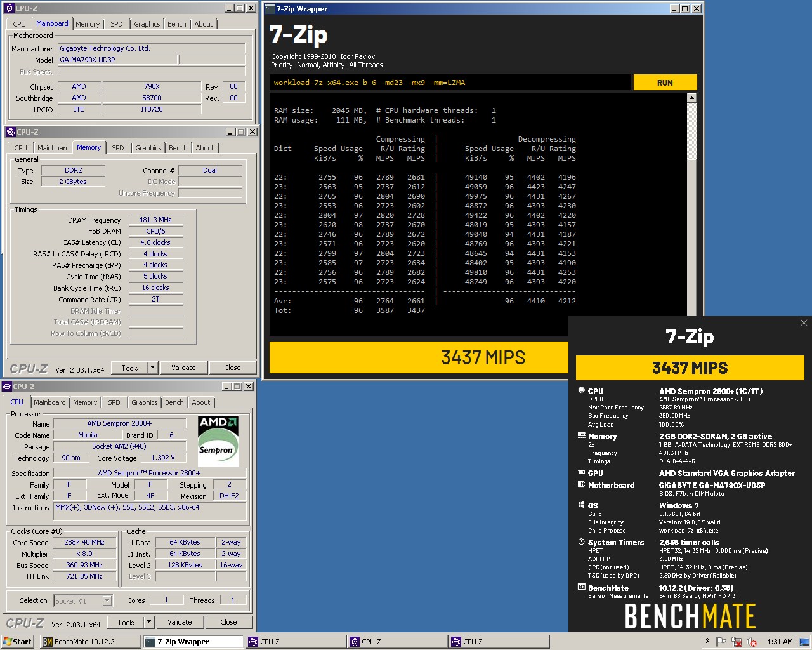Run the 7-Zip benchmark with RUN button
Image resolution: width=812 pixels, height=650 pixels.
665,83
